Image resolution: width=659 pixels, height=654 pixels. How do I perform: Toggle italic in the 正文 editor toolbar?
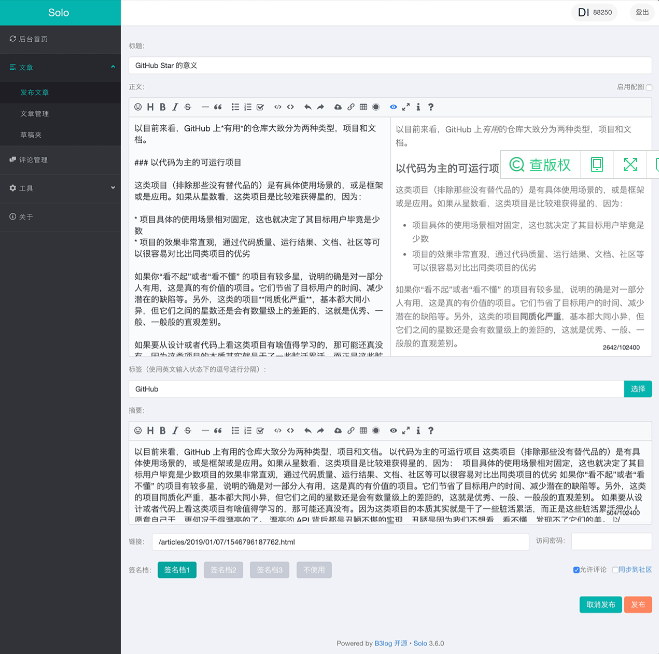[x=175, y=107]
